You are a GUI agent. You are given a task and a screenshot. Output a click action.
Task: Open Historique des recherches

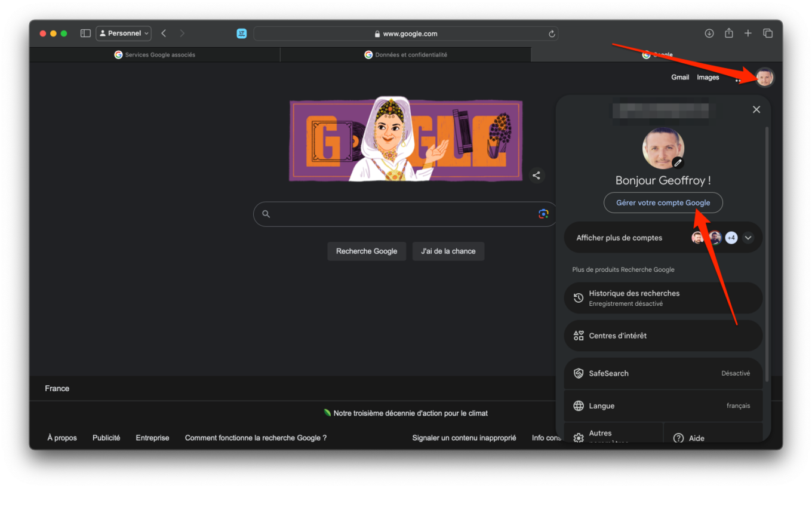pyautogui.click(x=663, y=298)
